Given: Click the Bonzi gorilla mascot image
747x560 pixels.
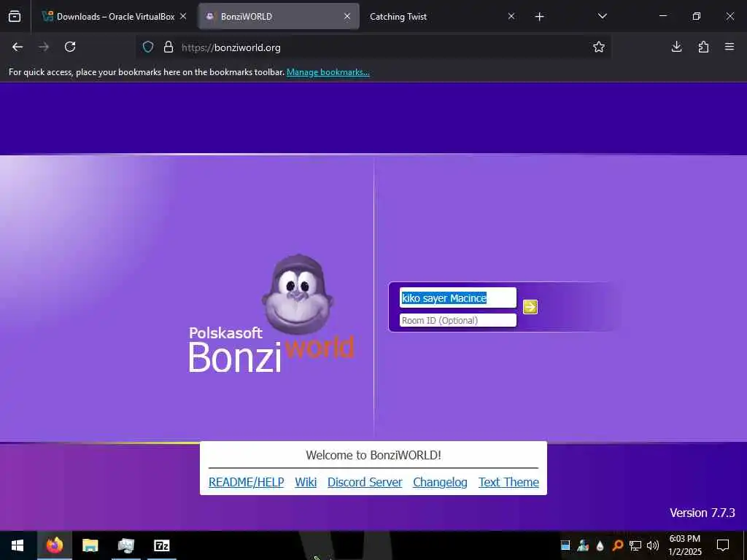Looking at the screenshot, I should (298, 294).
